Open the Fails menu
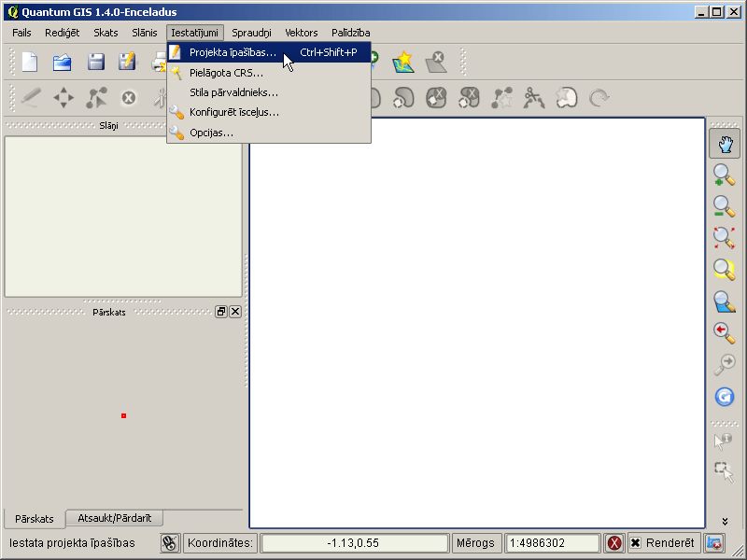Screen dimensions: 747x560 (x=21, y=33)
